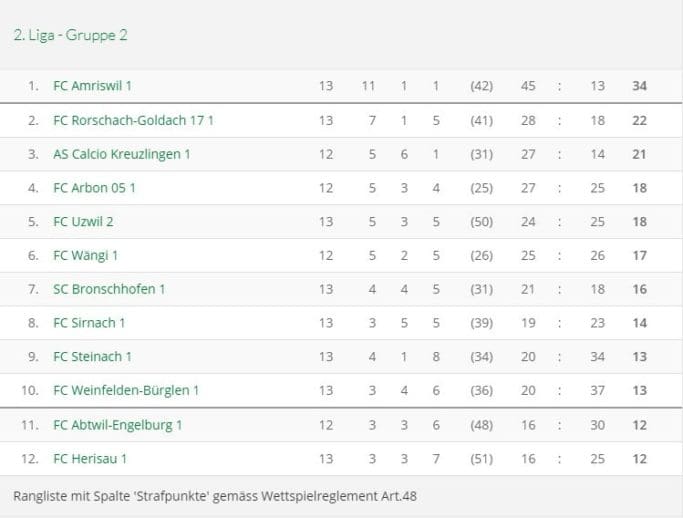This screenshot has height=518, width=683.
Task: Open the 2. Liga - Gruppe 2 heading link
Action: 70,35
